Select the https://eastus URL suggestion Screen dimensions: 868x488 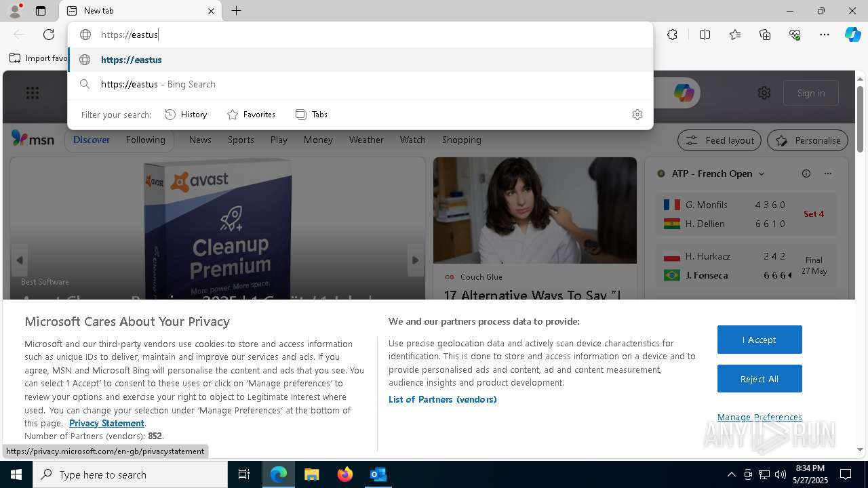[360, 60]
